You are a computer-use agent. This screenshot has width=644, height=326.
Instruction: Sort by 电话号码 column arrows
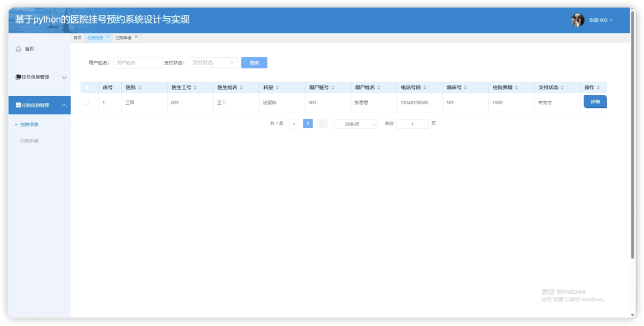425,88
